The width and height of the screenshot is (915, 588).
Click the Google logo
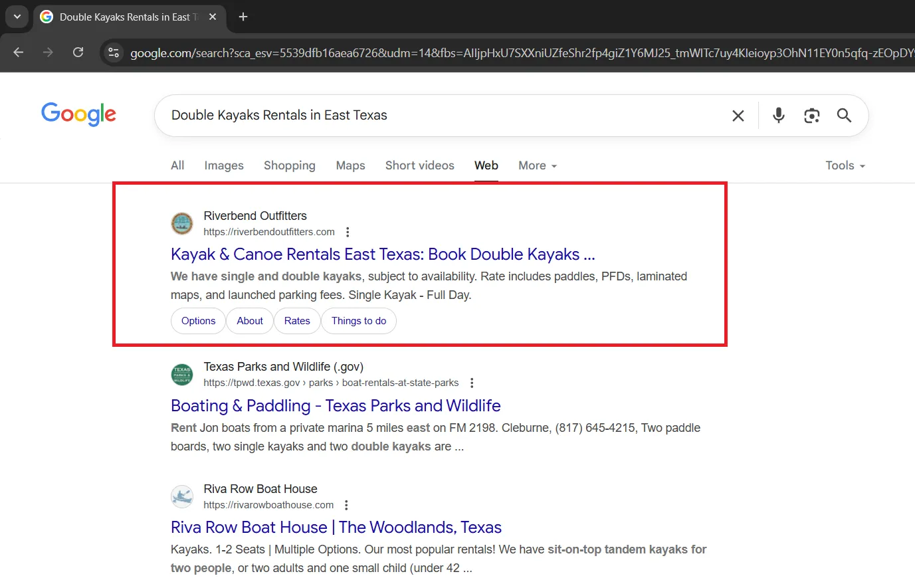(78, 114)
